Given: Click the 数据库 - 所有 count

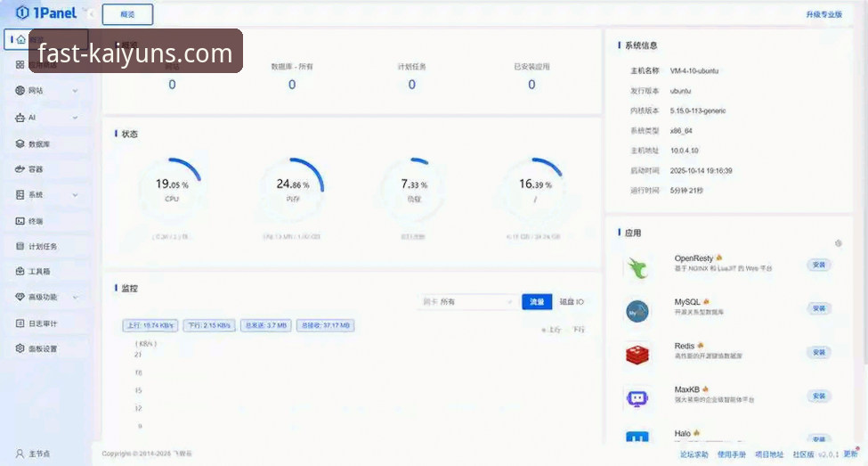Looking at the screenshot, I should [x=292, y=85].
